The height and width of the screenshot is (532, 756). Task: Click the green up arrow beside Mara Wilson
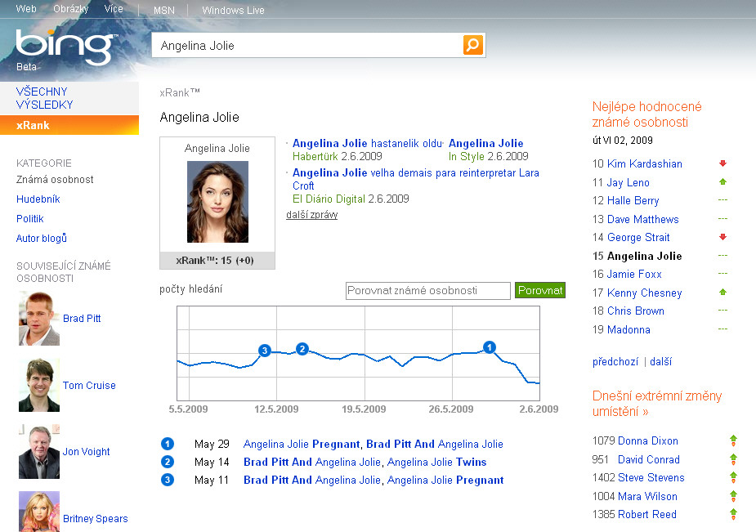point(733,495)
